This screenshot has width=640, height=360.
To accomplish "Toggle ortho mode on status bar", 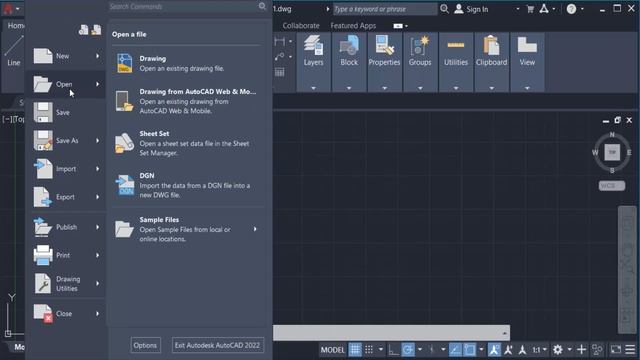I will [394, 350].
